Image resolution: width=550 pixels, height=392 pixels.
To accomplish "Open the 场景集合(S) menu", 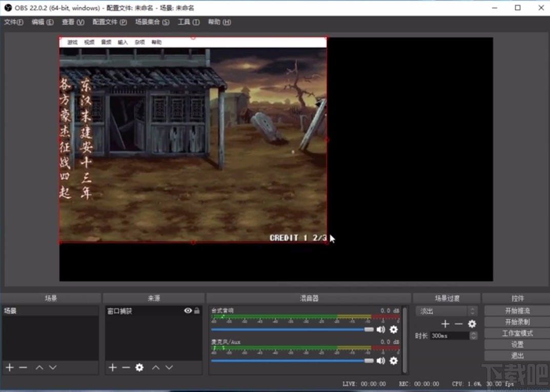I will pyautogui.click(x=152, y=22).
